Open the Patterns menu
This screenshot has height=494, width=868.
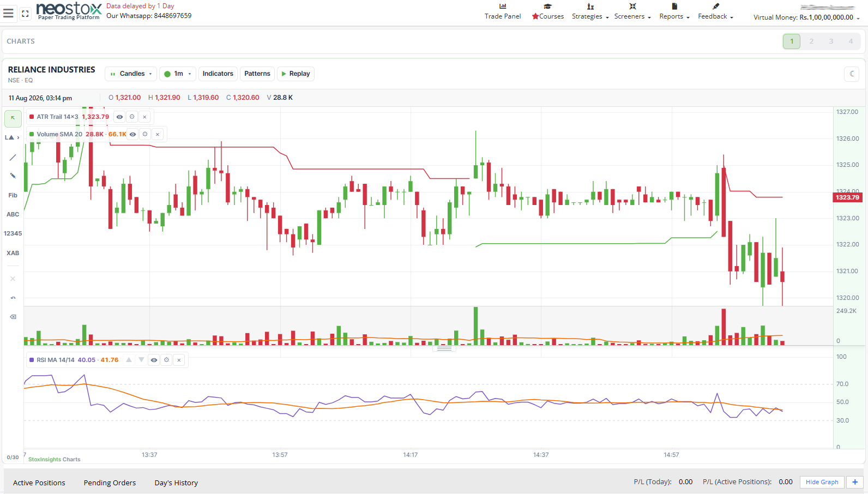click(x=257, y=74)
